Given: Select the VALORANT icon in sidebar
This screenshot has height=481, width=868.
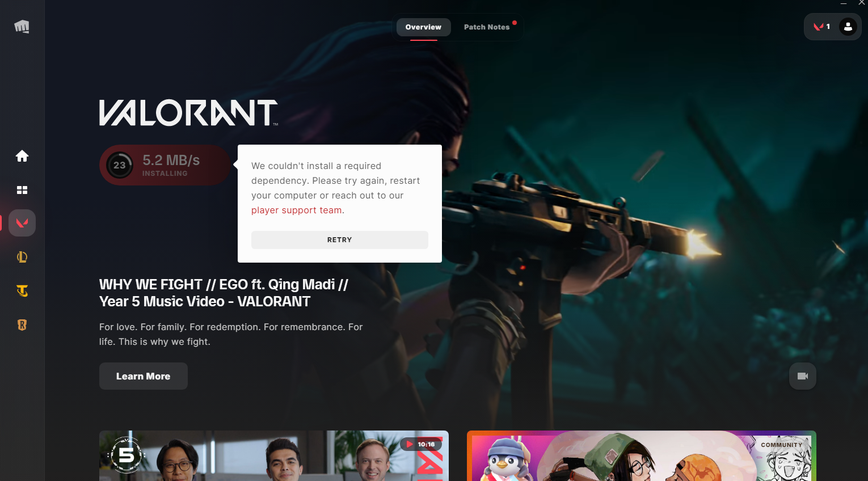Looking at the screenshot, I should [22, 223].
